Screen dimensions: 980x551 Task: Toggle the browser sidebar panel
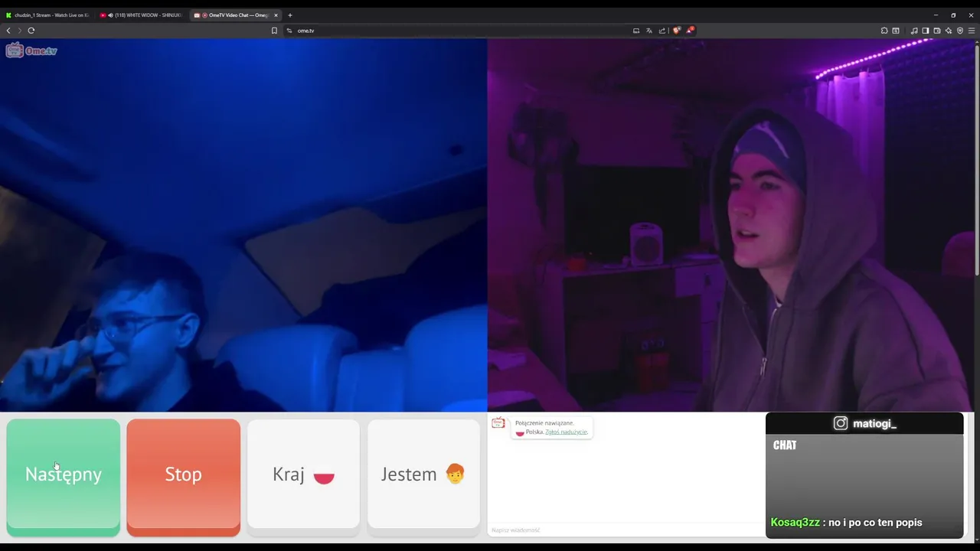[925, 31]
